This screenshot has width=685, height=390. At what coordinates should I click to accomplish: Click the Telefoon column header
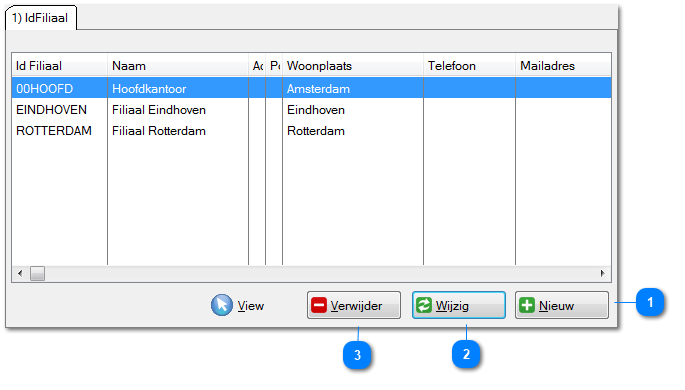pos(470,66)
